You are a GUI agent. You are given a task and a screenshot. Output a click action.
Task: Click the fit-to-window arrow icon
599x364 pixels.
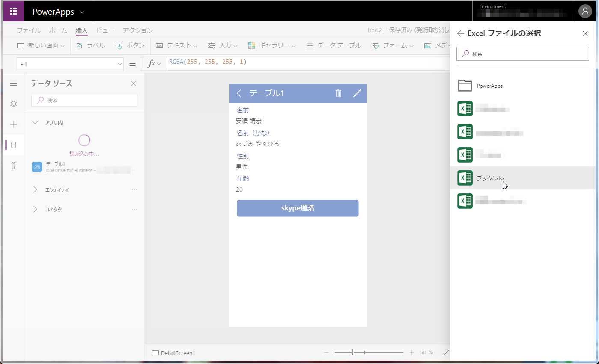coord(446,352)
